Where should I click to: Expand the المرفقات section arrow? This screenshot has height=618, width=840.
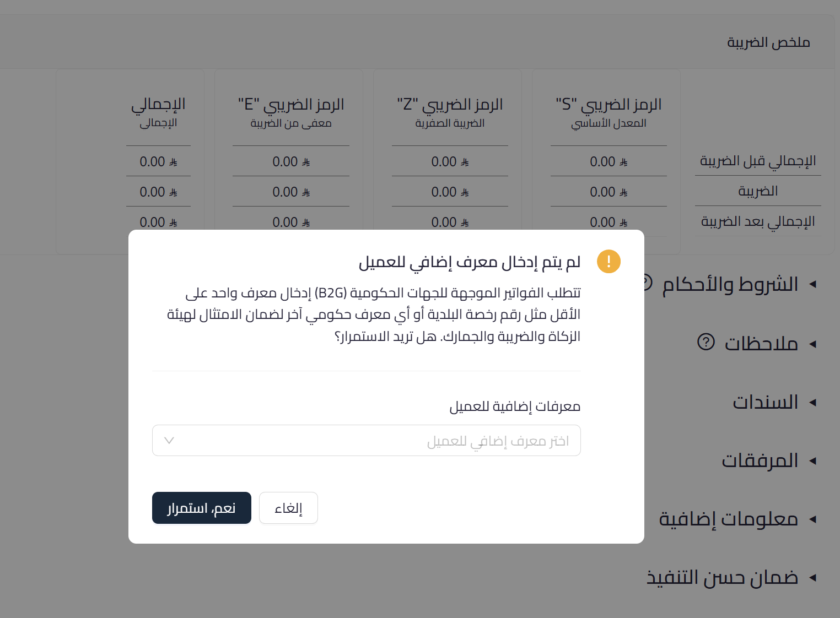[814, 460]
